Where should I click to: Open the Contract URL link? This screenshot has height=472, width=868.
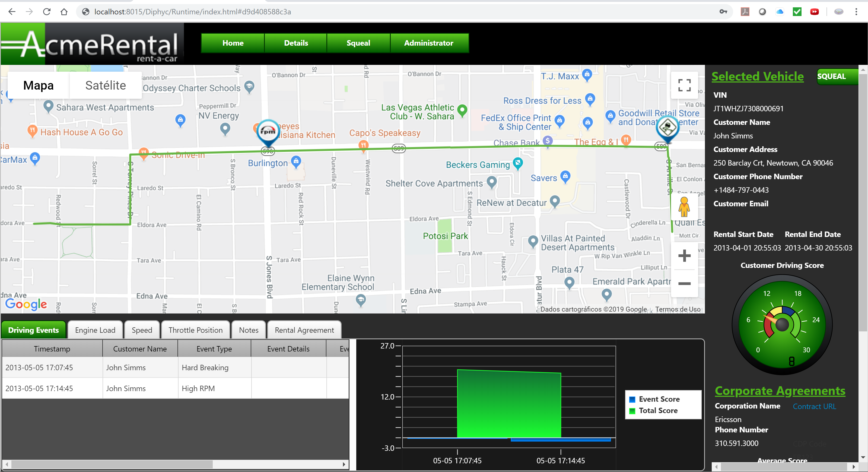coord(814,406)
